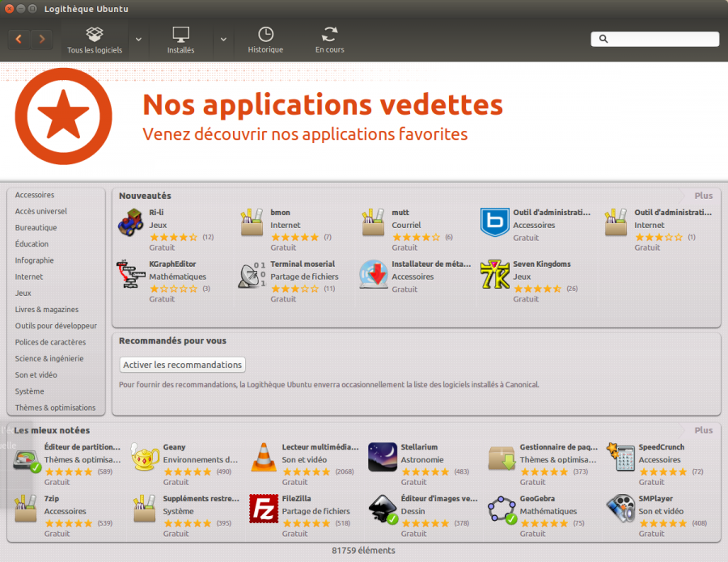Select the Éducation category
The image size is (728, 562).
32,243
